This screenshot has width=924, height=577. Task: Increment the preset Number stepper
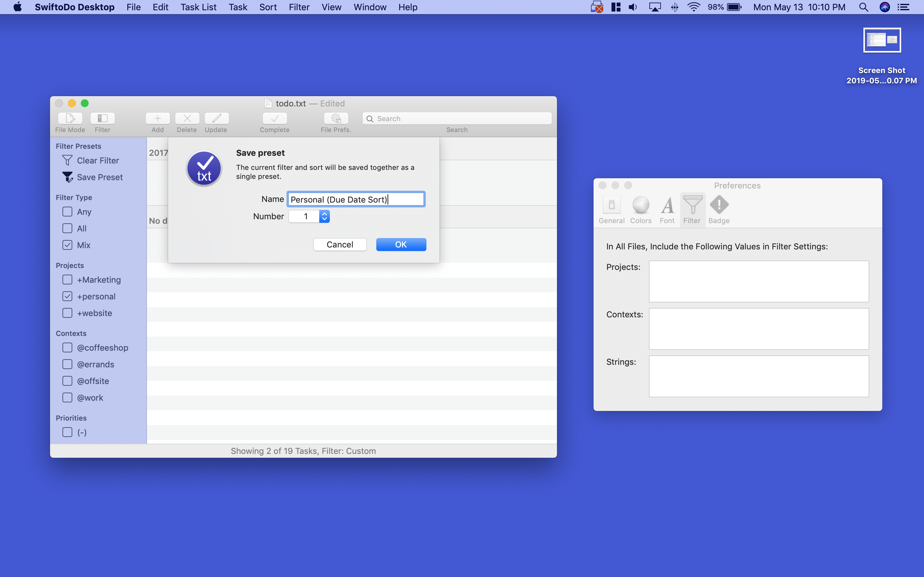point(324,213)
